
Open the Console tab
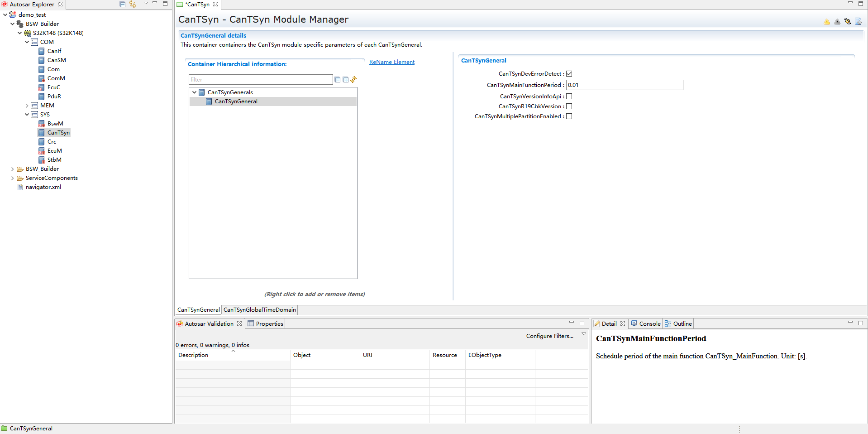click(649, 324)
